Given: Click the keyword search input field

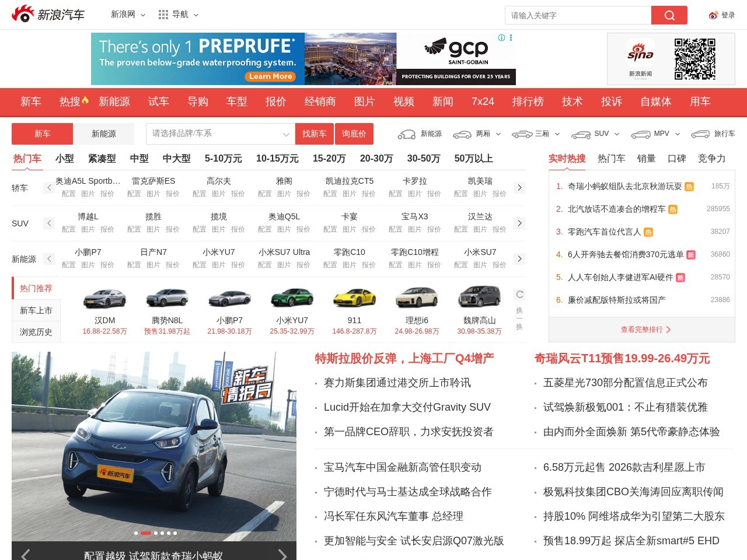Looking at the screenshot, I should tap(578, 15).
